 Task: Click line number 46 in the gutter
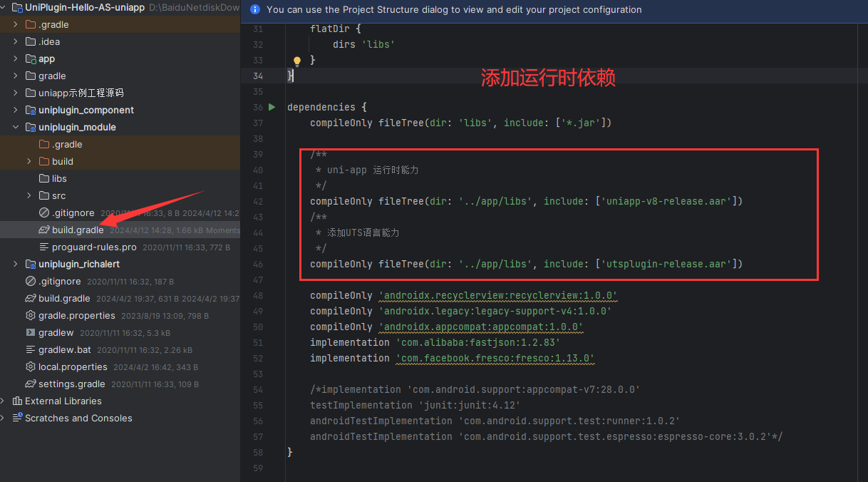pos(258,264)
